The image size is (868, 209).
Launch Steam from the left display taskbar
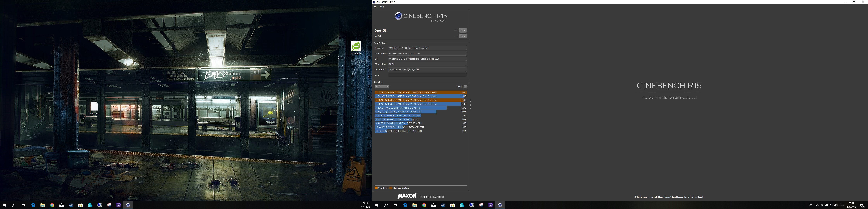pos(71,205)
